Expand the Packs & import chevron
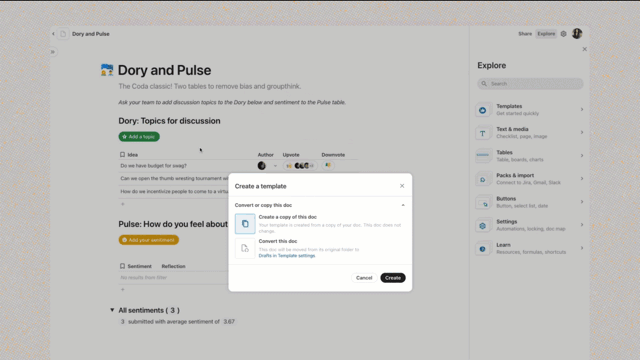 (x=582, y=178)
